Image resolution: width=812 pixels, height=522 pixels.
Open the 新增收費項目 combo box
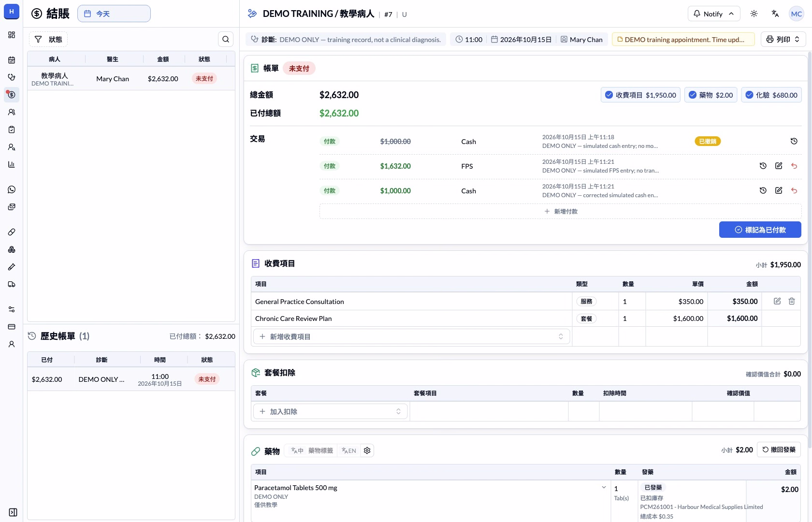pyautogui.click(x=411, y=336)
